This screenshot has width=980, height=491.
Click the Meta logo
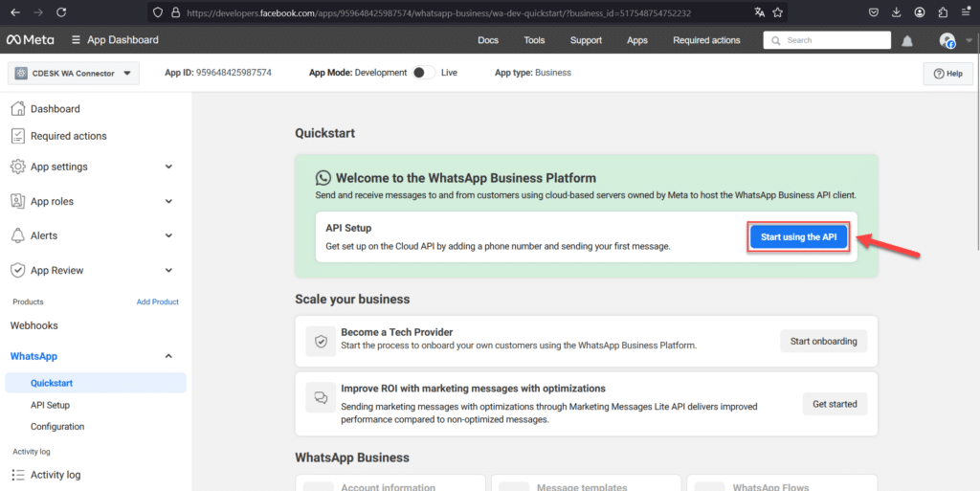(30, 40)
